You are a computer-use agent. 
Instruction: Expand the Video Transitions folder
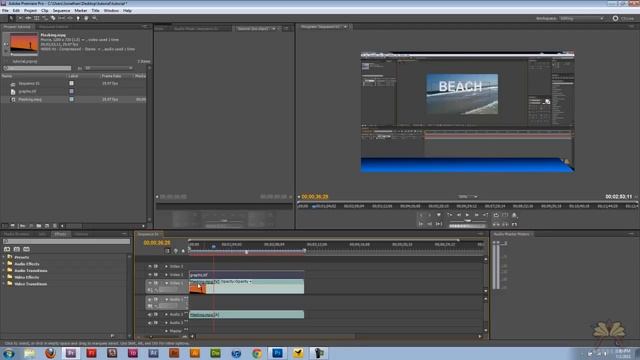(x=4, y=284)
